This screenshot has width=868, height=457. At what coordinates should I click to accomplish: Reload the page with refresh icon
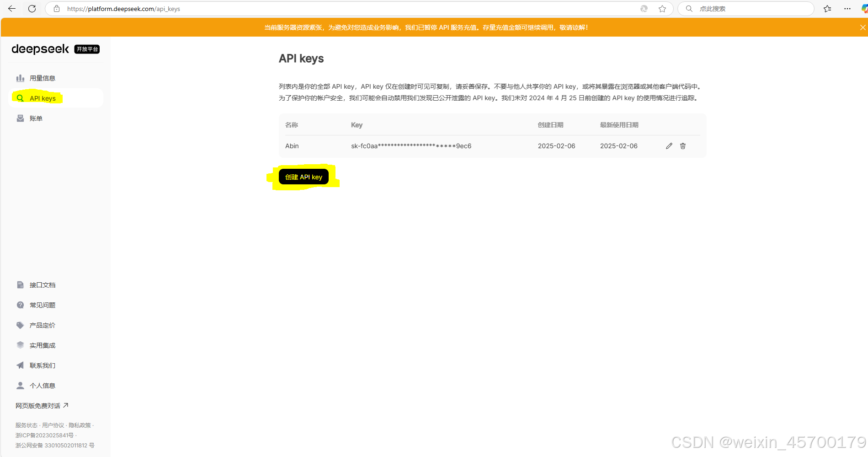32,9
